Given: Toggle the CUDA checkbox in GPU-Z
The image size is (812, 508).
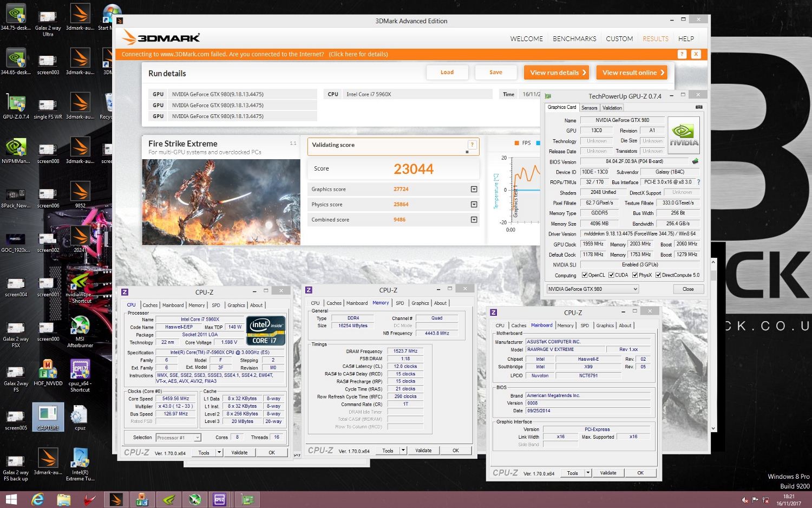Looking at the screenshot, I should [x=611, y=275].
